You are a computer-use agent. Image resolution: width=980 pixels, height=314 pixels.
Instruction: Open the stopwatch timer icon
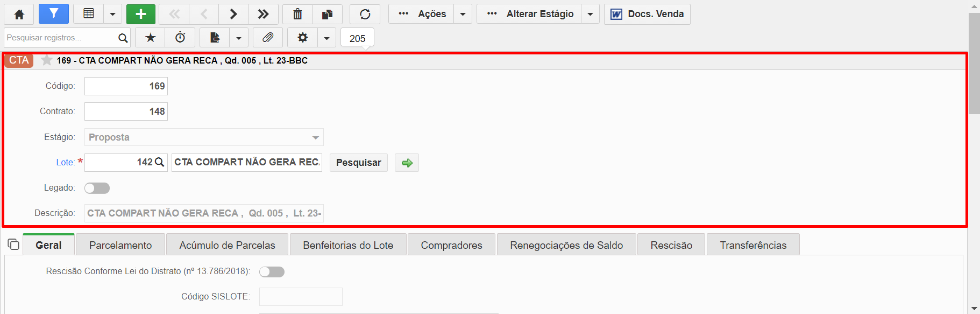pyautogui.click(x=180, y=38)
